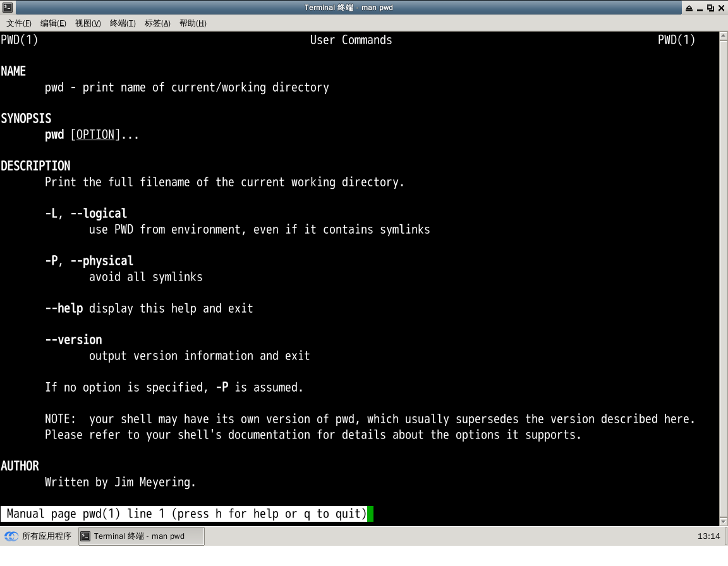
Task: Click the window title bar text
Action: click(x=348, y=8)
